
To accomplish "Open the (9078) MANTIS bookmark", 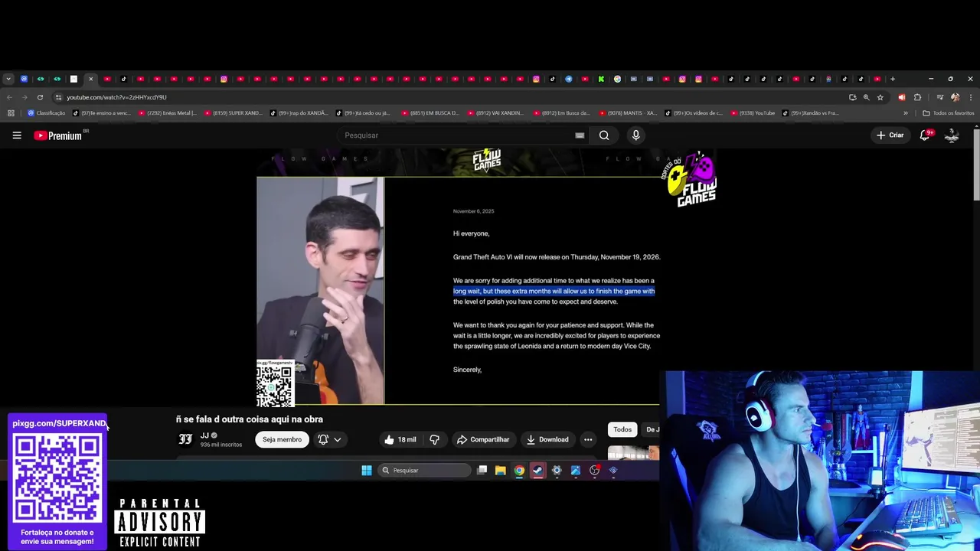I will tap(628, 113).
